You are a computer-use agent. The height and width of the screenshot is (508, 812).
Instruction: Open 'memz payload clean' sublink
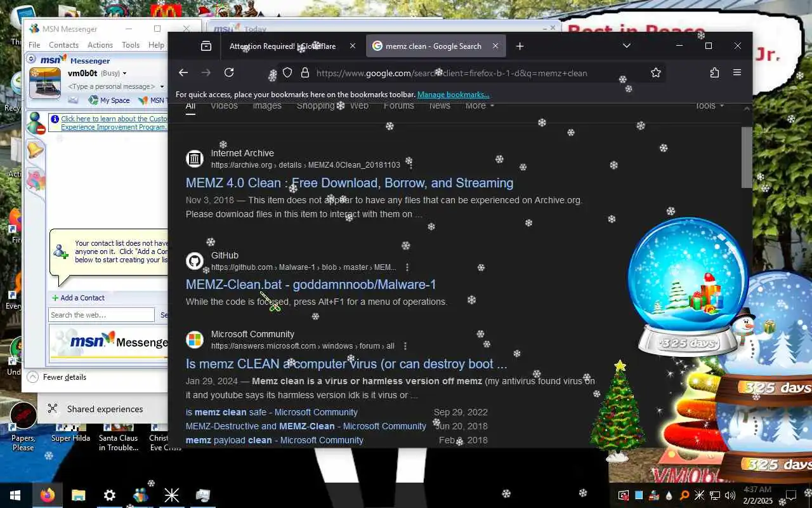pyautogui.click(x=275, y=440)
